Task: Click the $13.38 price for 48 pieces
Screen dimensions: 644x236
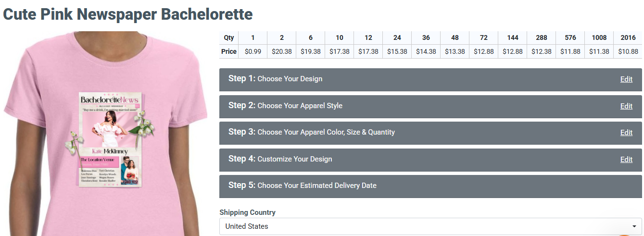Action: point(455,51)
